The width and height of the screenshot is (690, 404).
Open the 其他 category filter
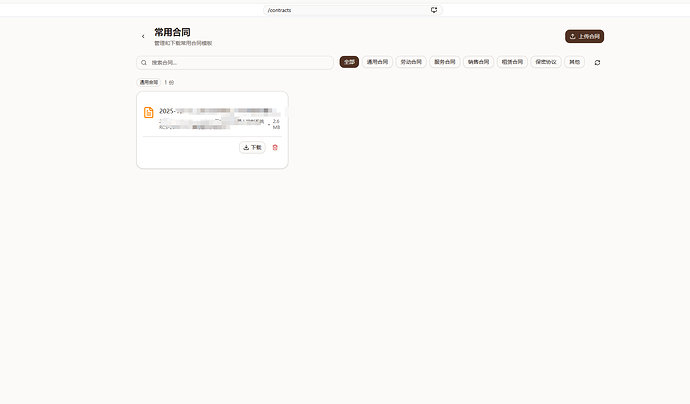(574, 62)
